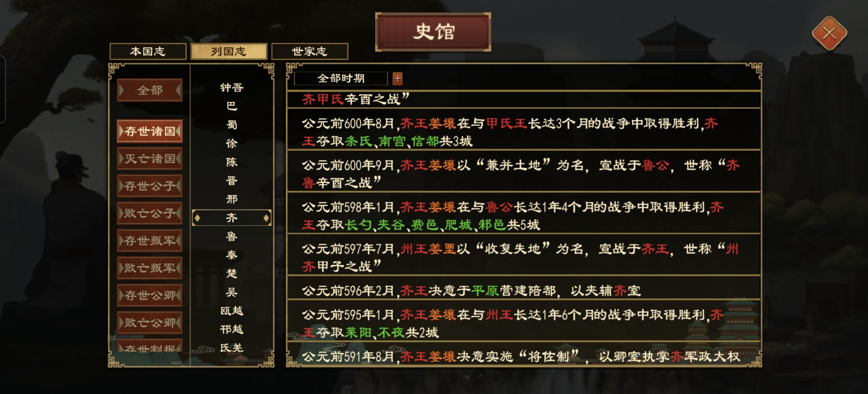
Task: Choose the 败亡公子 category
Action: [x=149, y=213]
